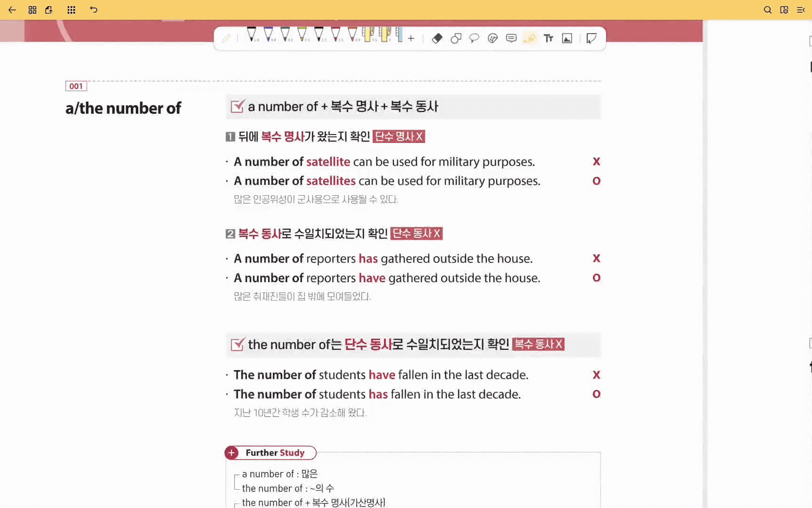Open the nine-dot grid menu

pyautogui.click(x=71, y=10)
